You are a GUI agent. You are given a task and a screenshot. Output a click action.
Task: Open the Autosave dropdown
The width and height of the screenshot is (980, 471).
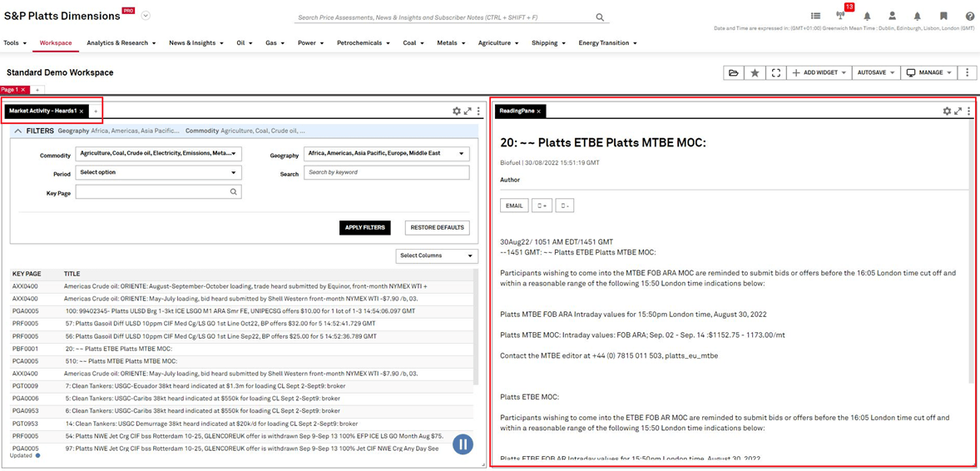click(x=874, y=72)
